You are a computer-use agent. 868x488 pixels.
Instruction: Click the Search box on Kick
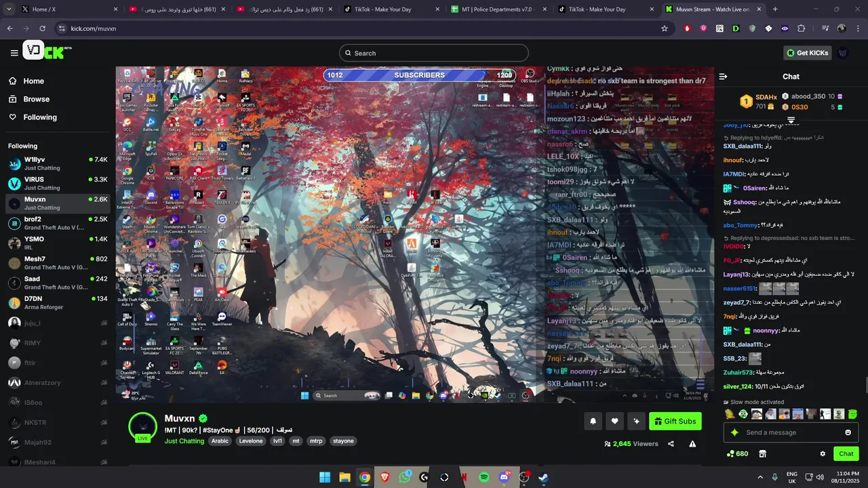coord(434,53)
